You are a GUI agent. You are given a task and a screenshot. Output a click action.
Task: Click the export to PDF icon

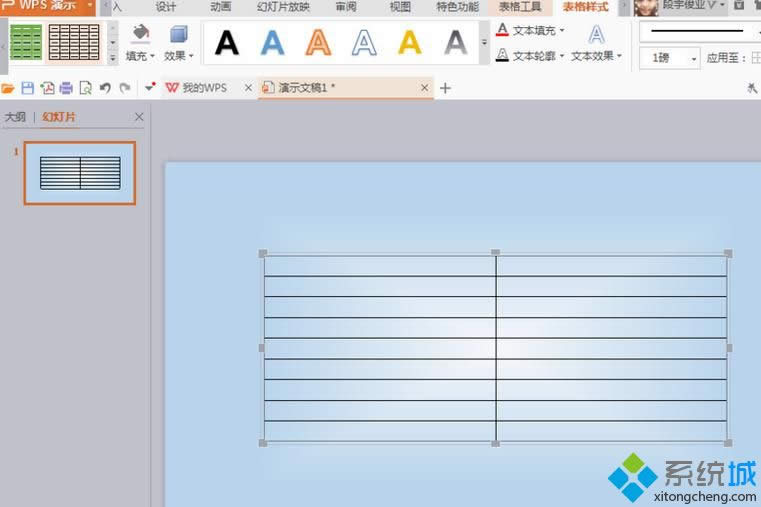(48, 88)
